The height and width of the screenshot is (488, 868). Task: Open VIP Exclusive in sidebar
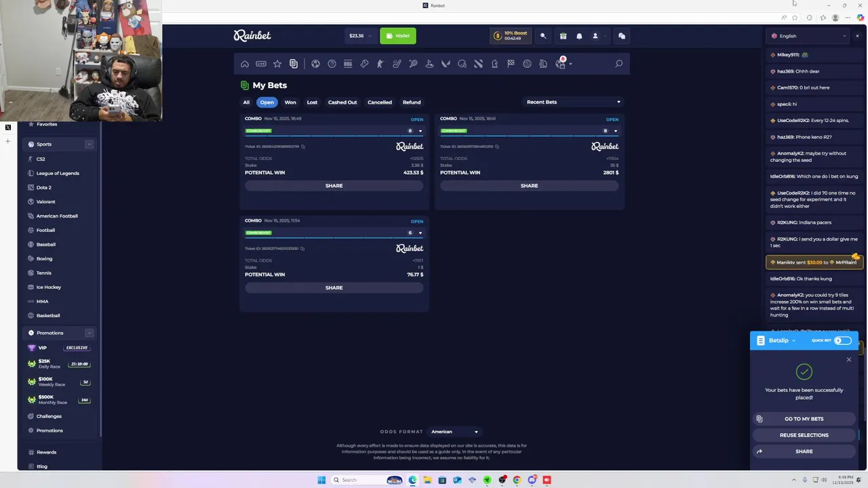59,348
